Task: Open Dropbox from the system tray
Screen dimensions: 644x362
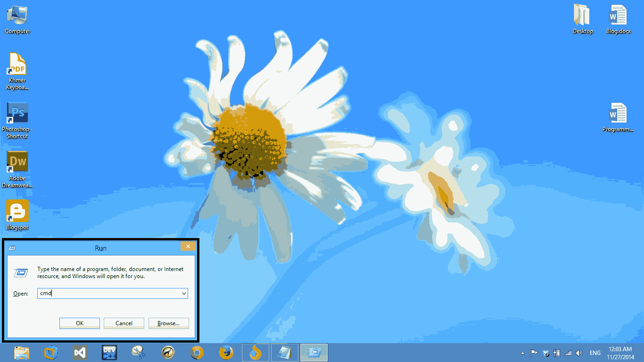Action: [545, 352]
